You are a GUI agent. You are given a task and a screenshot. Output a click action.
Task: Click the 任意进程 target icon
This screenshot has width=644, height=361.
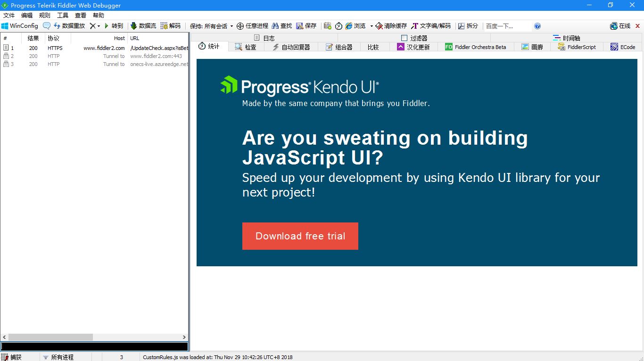coord(240,26)
